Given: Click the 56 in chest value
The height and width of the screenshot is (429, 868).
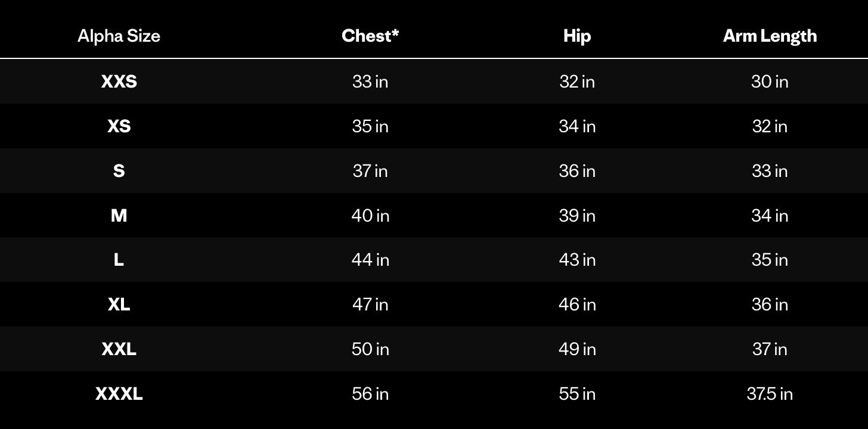Looking at the screenshot, I should pyautogui.click(x=370, y=394).
